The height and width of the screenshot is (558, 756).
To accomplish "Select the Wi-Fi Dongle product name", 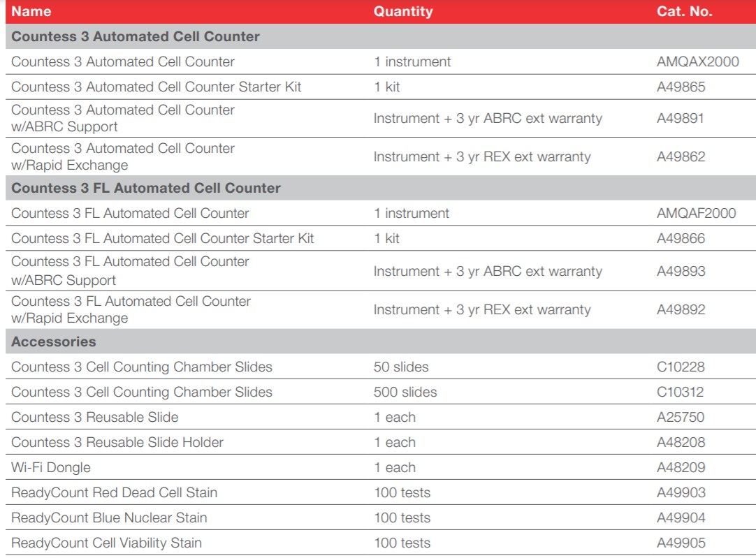I will (51, 467).
